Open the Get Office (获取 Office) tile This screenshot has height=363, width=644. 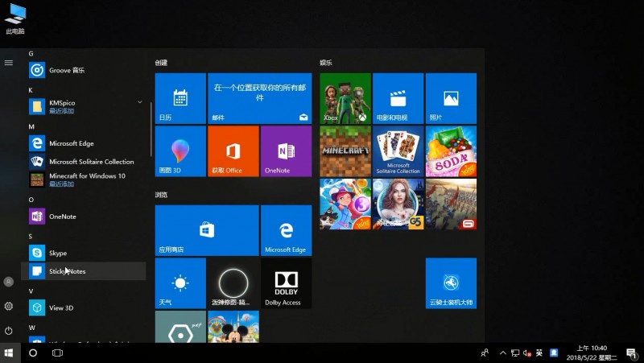pos(233,151)
